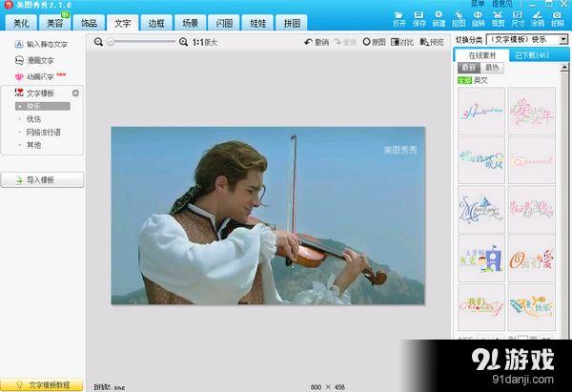Screen dimensions: 572x392
Task: Choose 动画闪字 animated text option
Action: pos(34,76)
